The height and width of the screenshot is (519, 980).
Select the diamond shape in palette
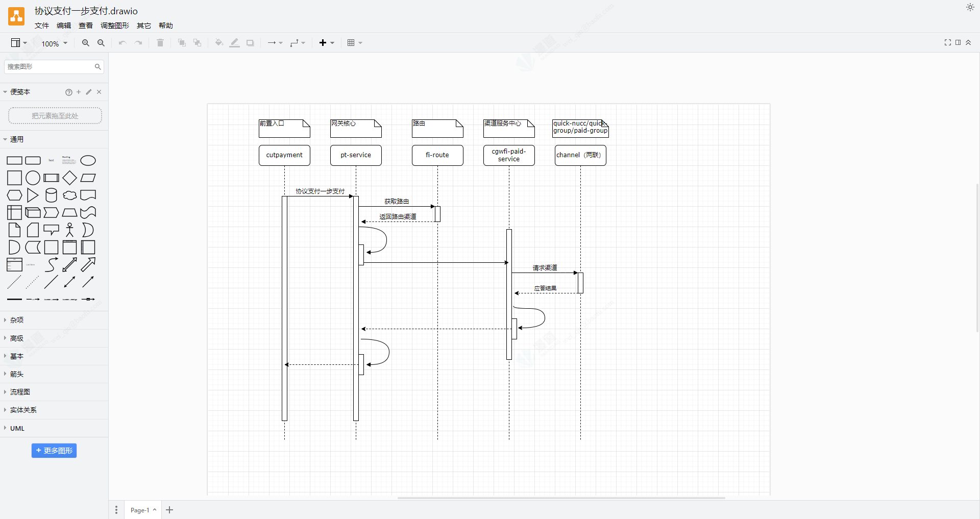70,178
